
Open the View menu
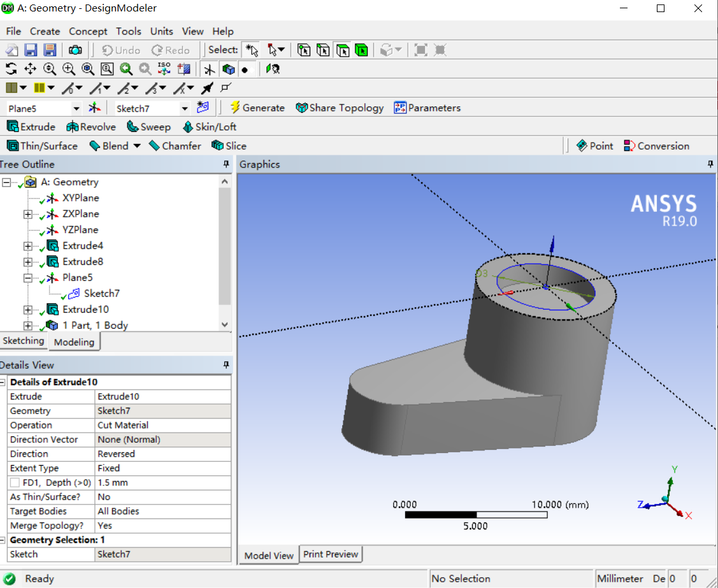tap(192, 31)
